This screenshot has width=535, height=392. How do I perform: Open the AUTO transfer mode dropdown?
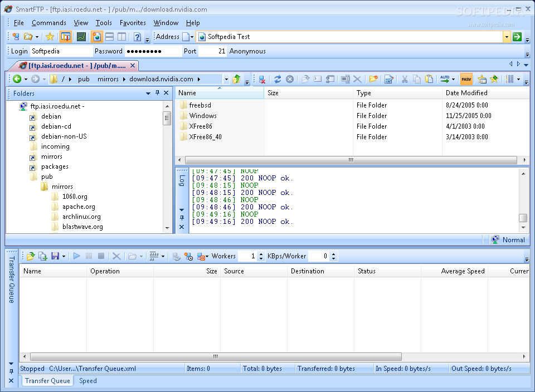[454, 79]
